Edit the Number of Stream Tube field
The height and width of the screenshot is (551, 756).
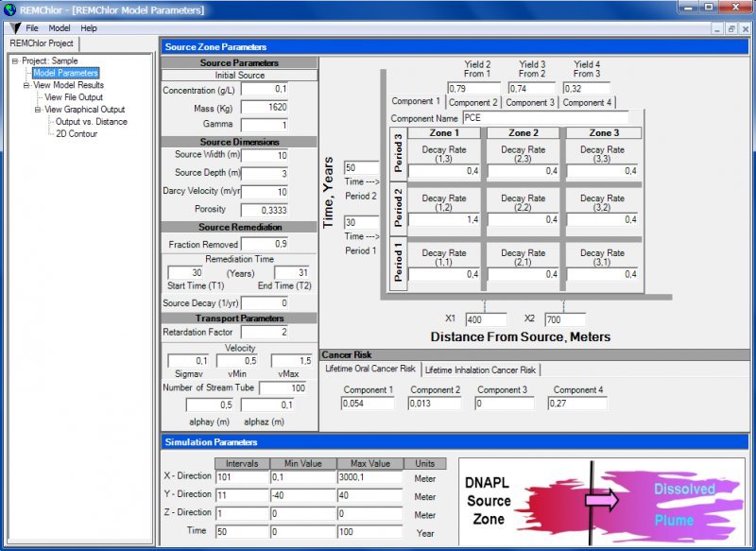click(x=283, y=388)
